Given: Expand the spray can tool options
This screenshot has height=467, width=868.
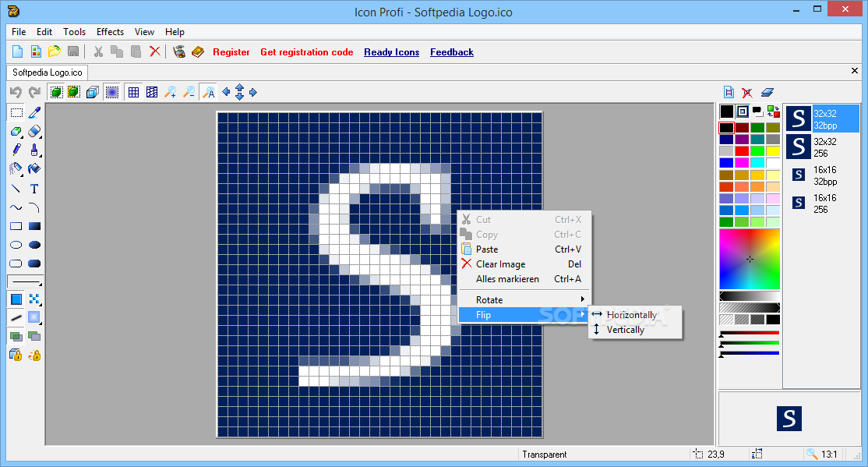Looking at the screenshot, I should click(22, 174).
